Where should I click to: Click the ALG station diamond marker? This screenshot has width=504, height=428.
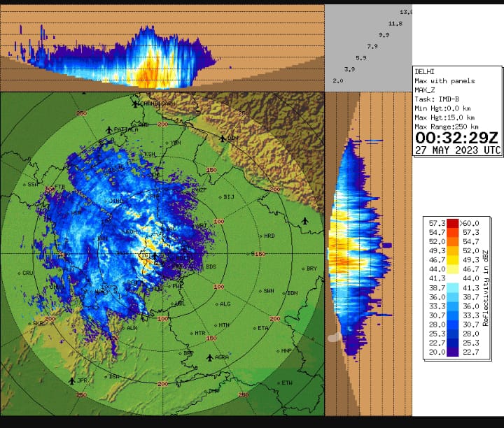click(216, 304)
